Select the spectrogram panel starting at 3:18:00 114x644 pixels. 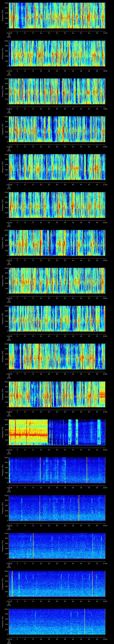(57, 91)
